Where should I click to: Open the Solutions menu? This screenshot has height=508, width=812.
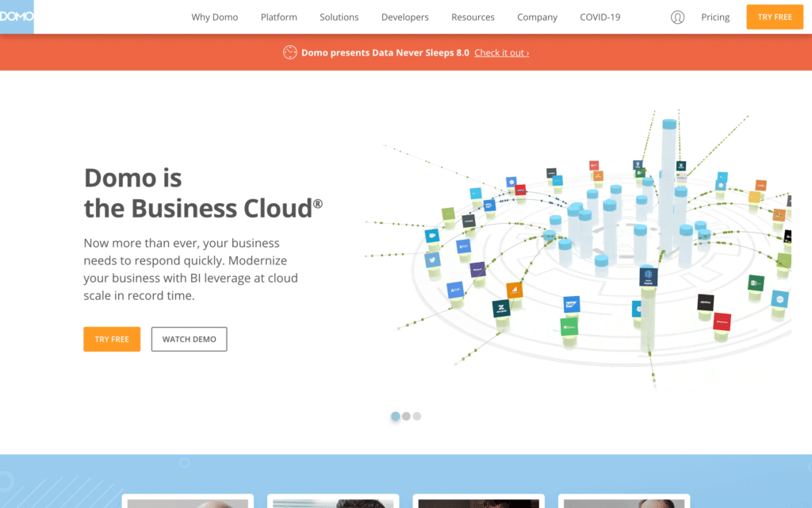click(339, 17)
